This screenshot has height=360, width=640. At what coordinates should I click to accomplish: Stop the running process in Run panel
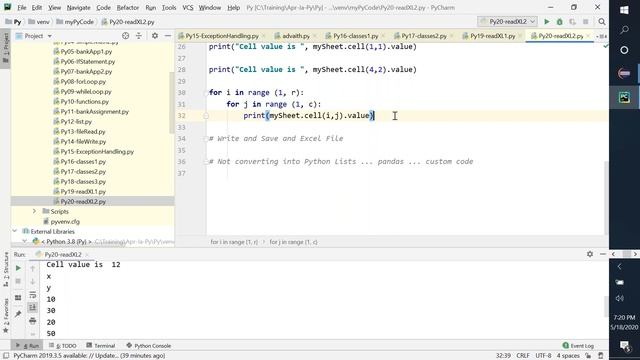pyautogui.click(x=18, y=281)
